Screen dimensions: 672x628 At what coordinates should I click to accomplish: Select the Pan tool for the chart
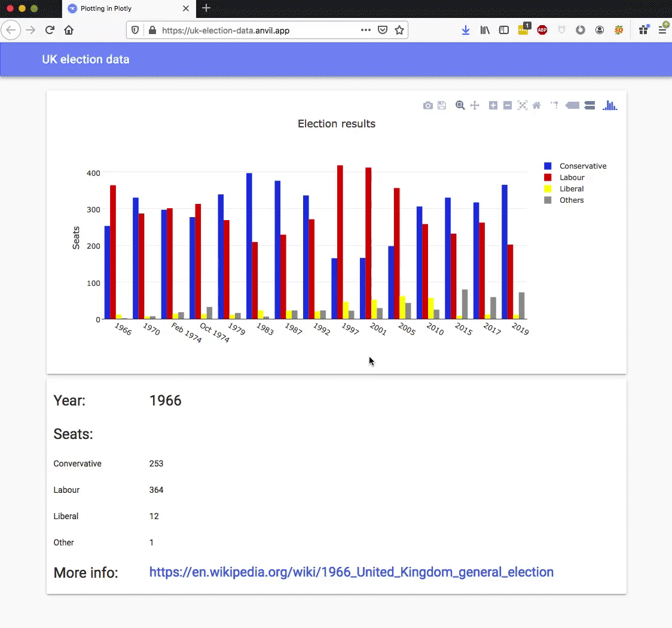[x=475, y=105]
